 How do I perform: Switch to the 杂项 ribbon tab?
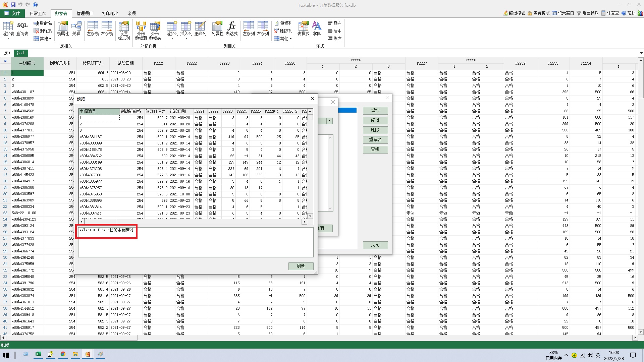[x=131, y=13]
